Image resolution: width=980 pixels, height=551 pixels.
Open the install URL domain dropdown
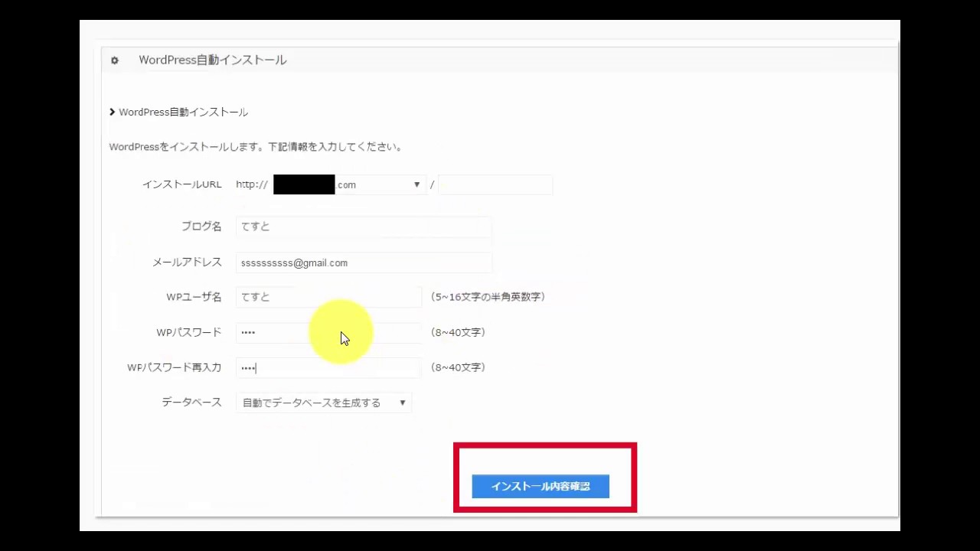[349, 184]
